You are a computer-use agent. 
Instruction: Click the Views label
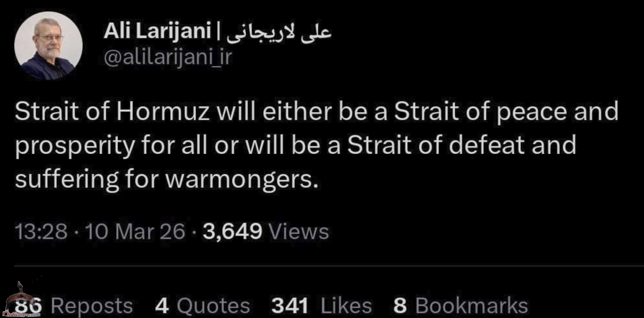(299, 232)
